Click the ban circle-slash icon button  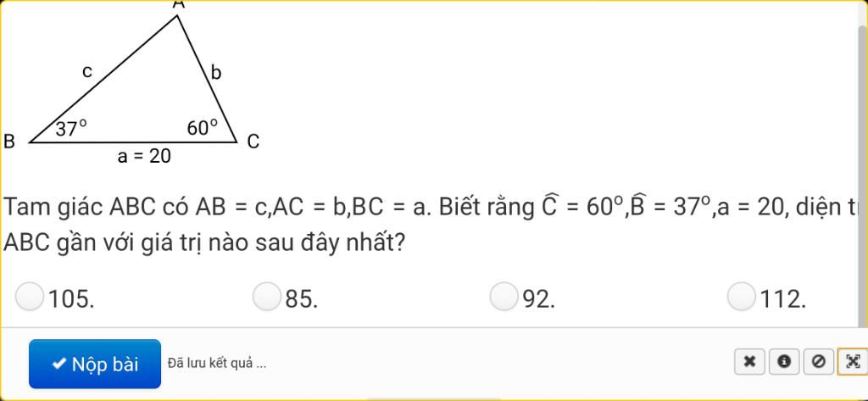point(818,362)
